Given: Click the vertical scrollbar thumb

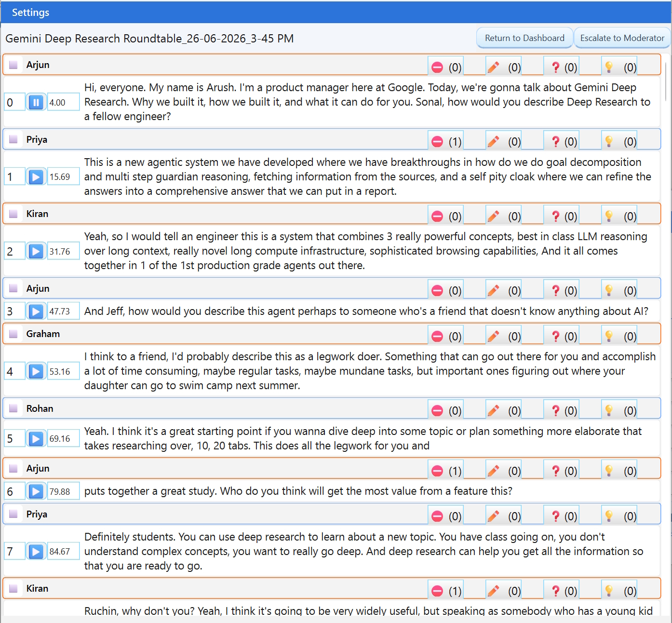Looking at the screenshot, I should pos(666,81).
